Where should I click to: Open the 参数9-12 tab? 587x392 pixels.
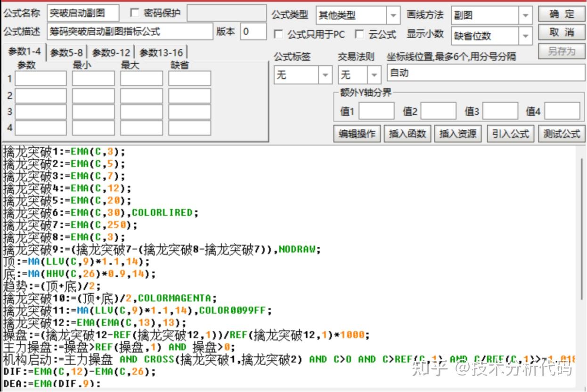(x=111, y=53)
